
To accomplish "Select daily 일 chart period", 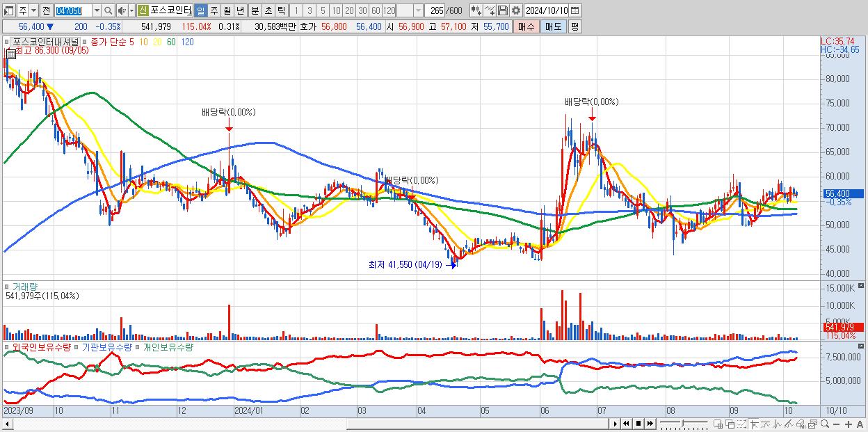I will [200, 10].
